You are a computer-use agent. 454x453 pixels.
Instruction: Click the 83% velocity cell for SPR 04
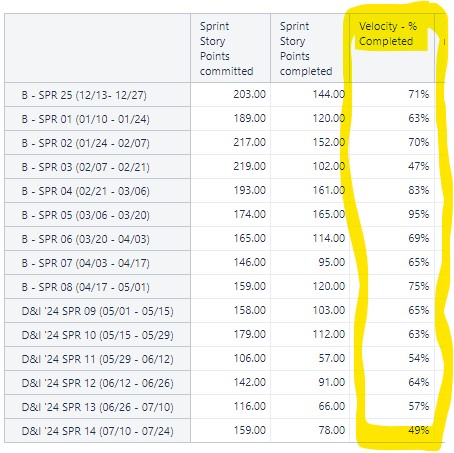(392, 191)
